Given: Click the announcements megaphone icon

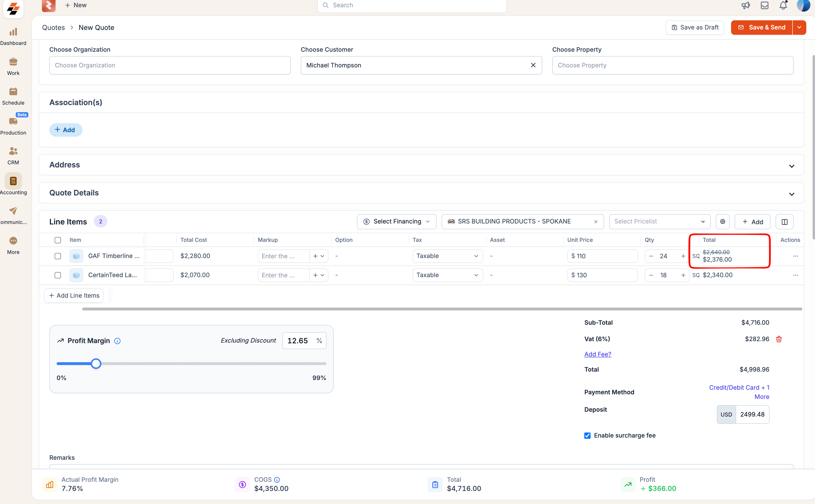Looking at the screenshot, I should point(746,5).
